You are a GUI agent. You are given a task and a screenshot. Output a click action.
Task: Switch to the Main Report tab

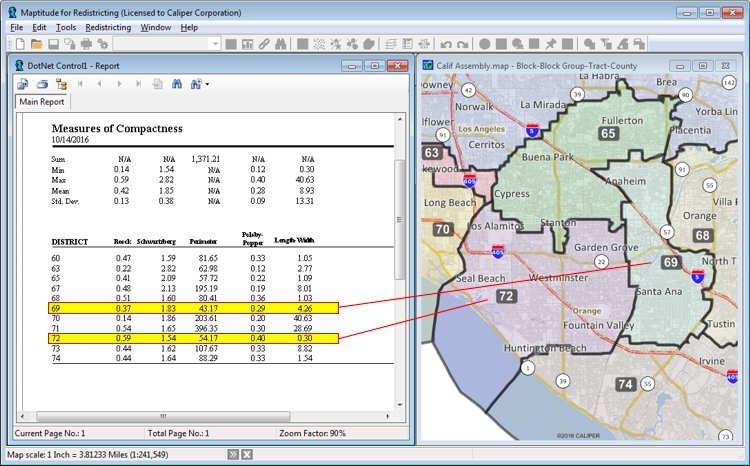pos(43,102)
